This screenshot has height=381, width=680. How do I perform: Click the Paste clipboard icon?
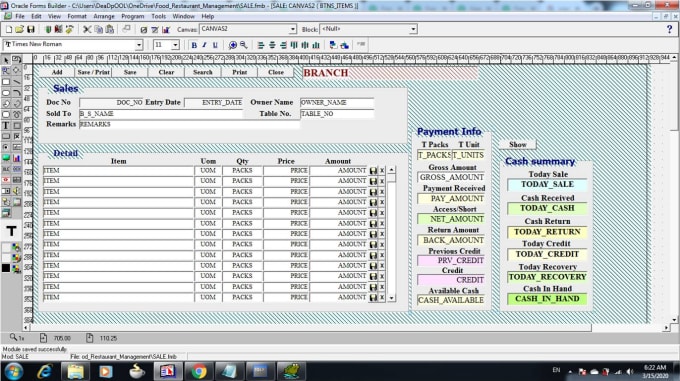[x=110, y=29]
